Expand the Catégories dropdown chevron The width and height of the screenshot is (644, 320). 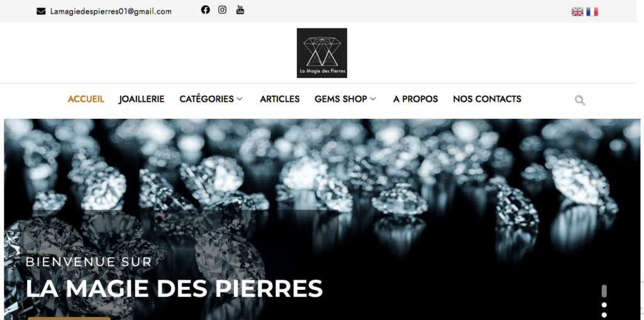click(x=240, y=99)
